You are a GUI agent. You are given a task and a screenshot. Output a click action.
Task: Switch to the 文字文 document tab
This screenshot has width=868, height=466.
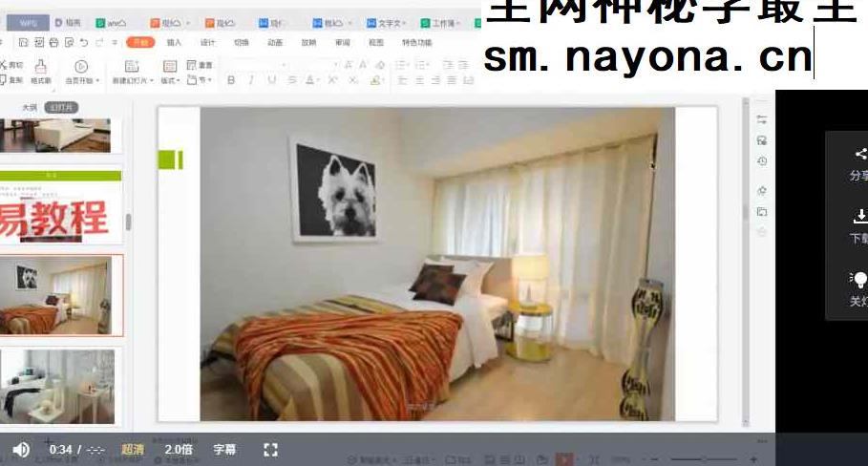[387, 23]
